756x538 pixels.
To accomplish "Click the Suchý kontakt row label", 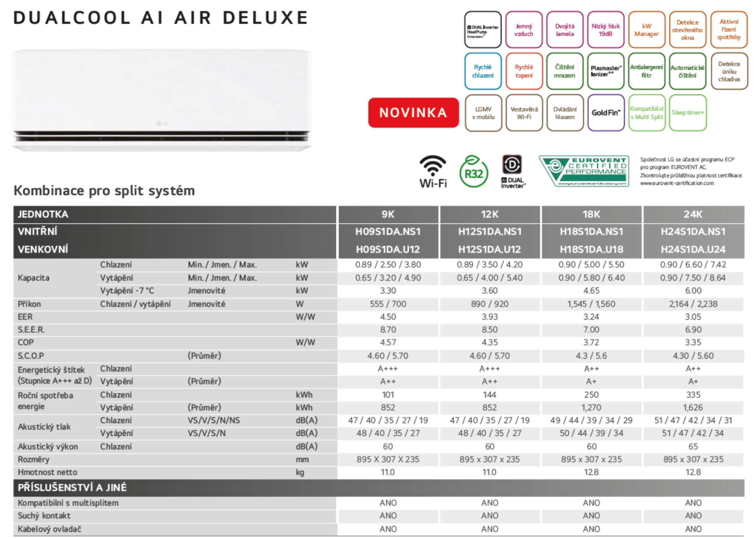I will point(44,516).
